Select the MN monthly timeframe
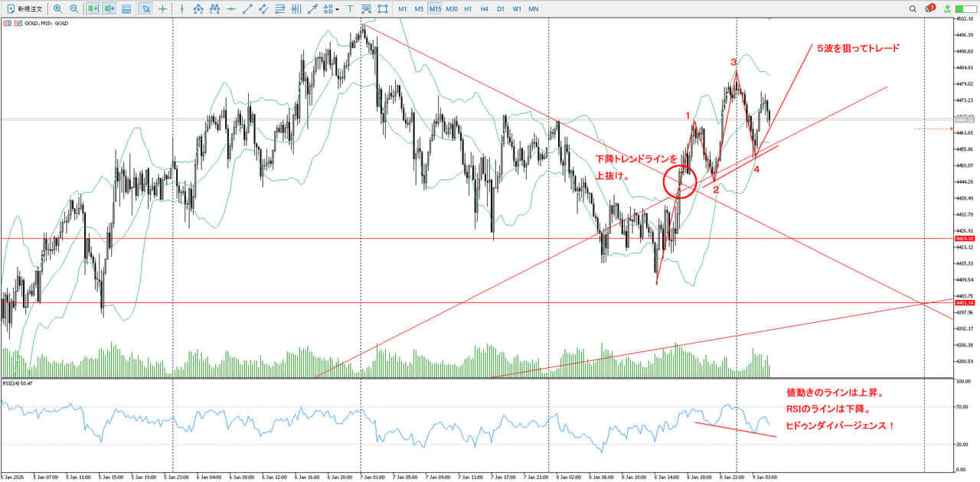Viewport: 980px width, 482px height. 534,9
